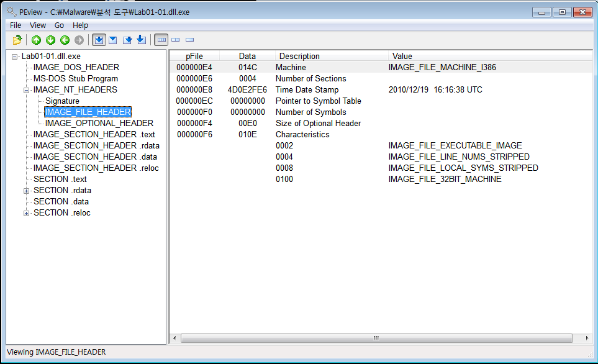Select the IMAGE_FILE_HEADER tree item
Screen dimensions: 598x364
88,112
